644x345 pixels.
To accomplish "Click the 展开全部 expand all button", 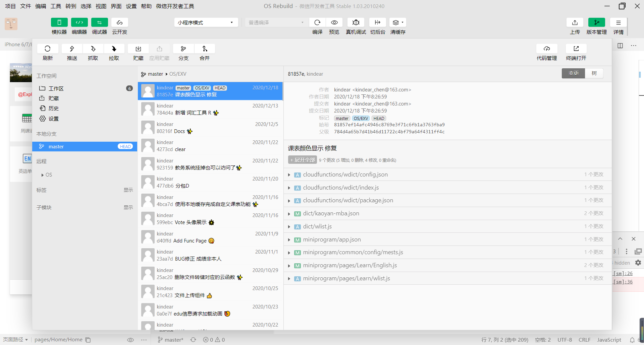I will click(x=302, y=160).
